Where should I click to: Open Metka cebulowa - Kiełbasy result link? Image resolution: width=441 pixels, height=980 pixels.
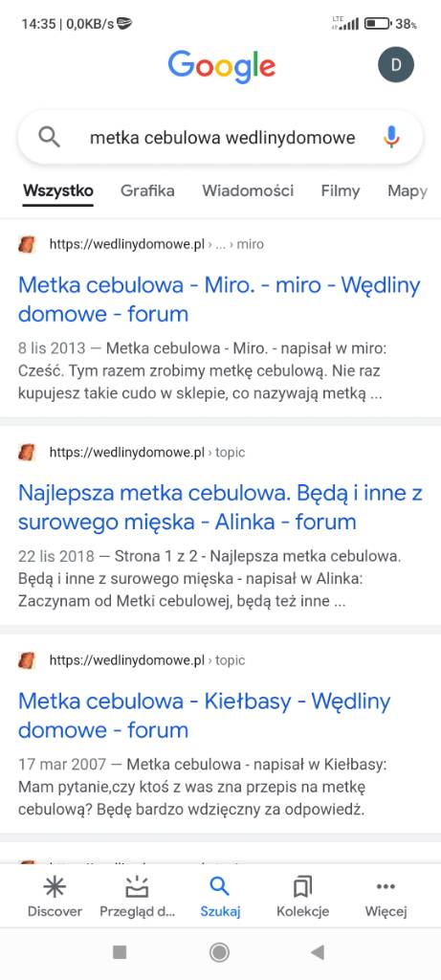pos(205,715)
